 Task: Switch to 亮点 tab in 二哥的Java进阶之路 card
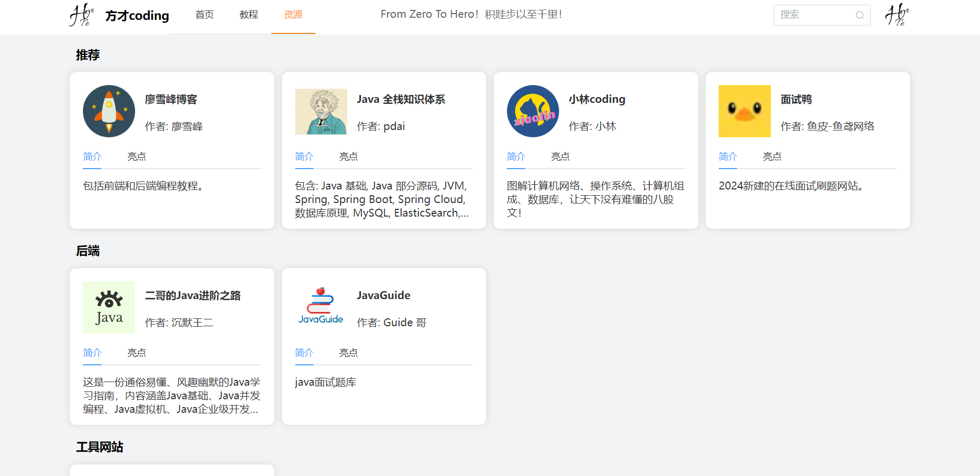click(x=137, y=352)
